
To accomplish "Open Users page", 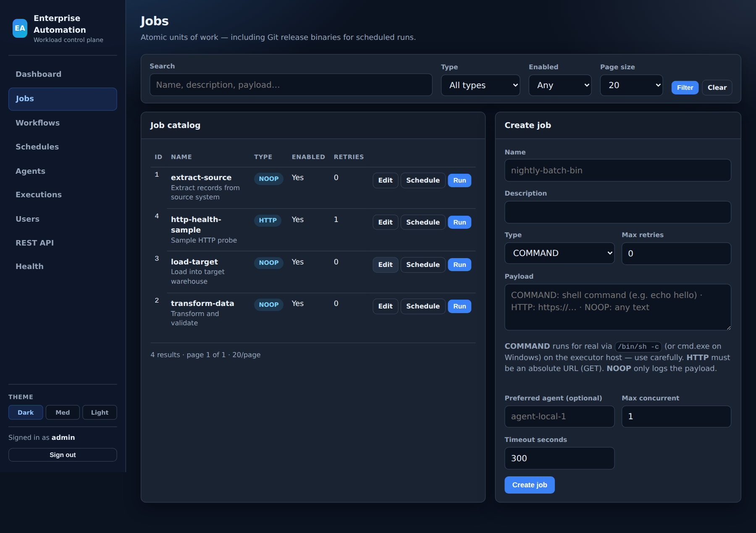I will [x=63, y=219].
